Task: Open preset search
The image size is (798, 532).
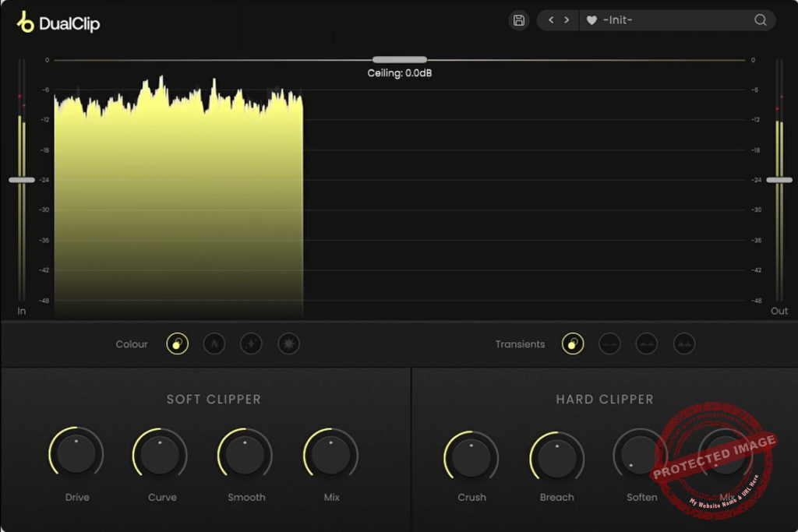Action: pos(761,19)
